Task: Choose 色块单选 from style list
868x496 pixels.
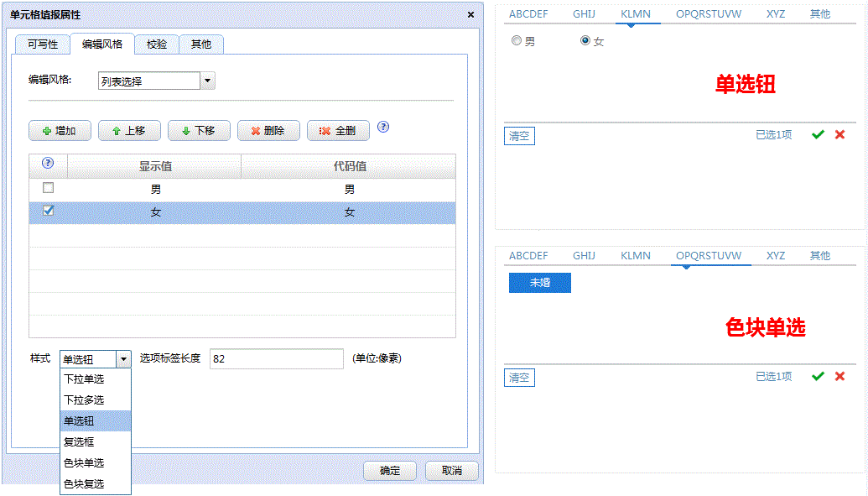Action: click(84, 462)
